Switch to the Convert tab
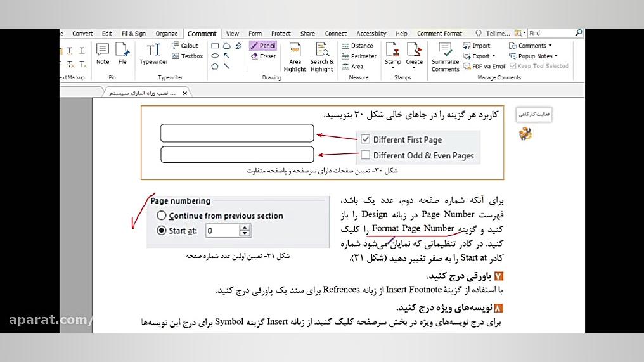644x362 pixels. click(82, 34)
